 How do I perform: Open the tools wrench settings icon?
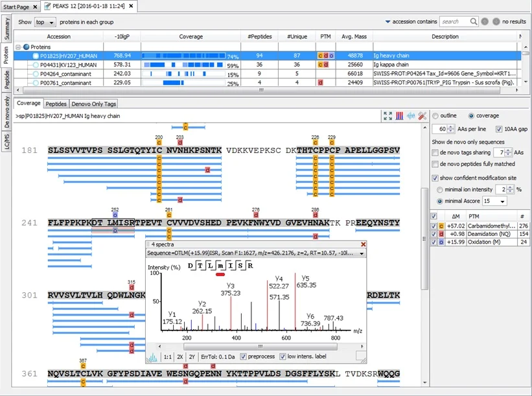[422, 116]
